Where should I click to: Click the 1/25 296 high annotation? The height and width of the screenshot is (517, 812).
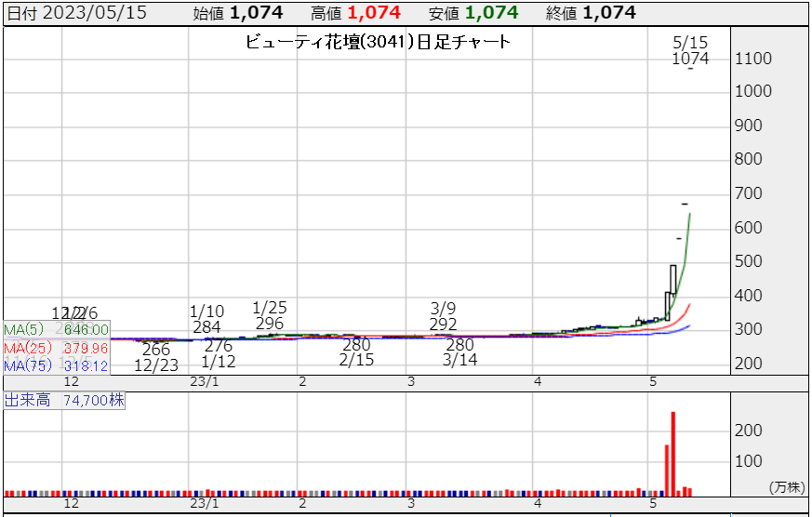click(269, 315)
